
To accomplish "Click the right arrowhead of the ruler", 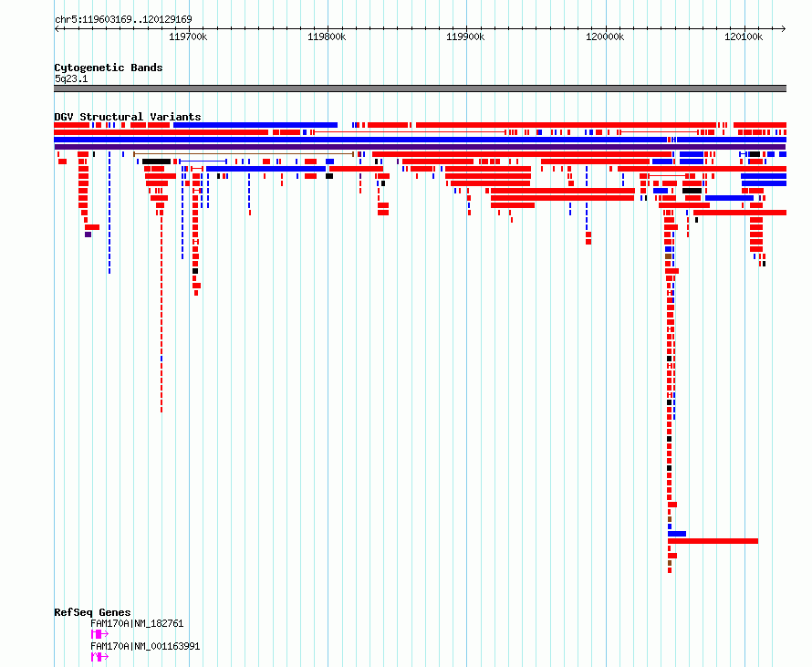I will tap(784, 28).
